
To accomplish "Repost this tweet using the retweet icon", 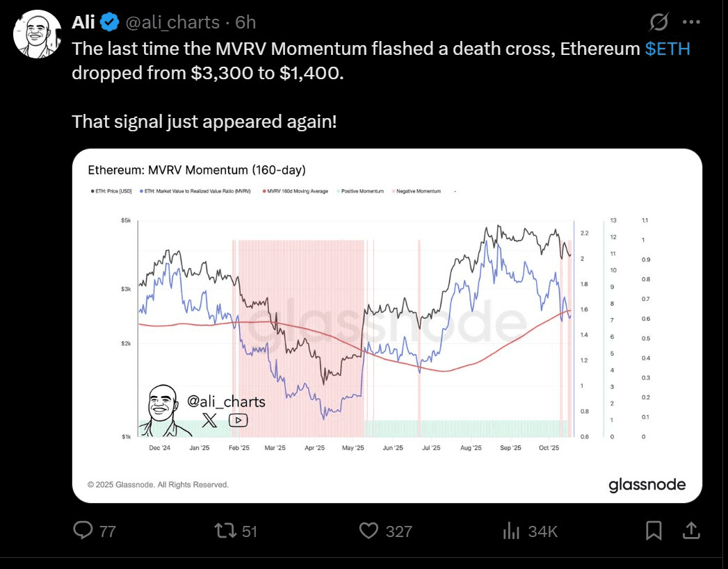I will click(x=225, y=531).
